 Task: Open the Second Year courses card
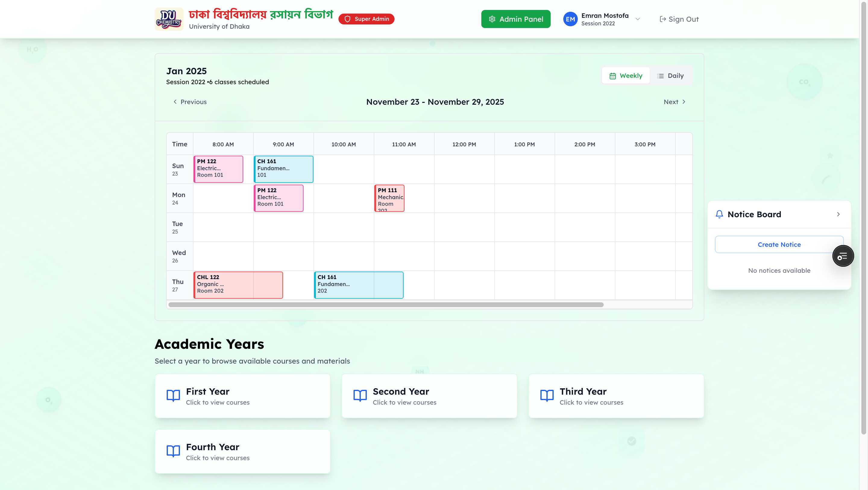429,396
